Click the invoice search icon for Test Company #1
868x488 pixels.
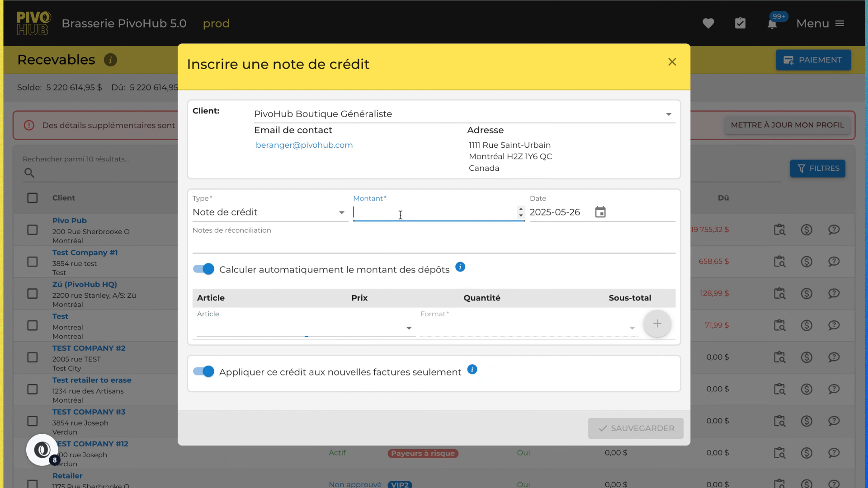click(779, 262)
